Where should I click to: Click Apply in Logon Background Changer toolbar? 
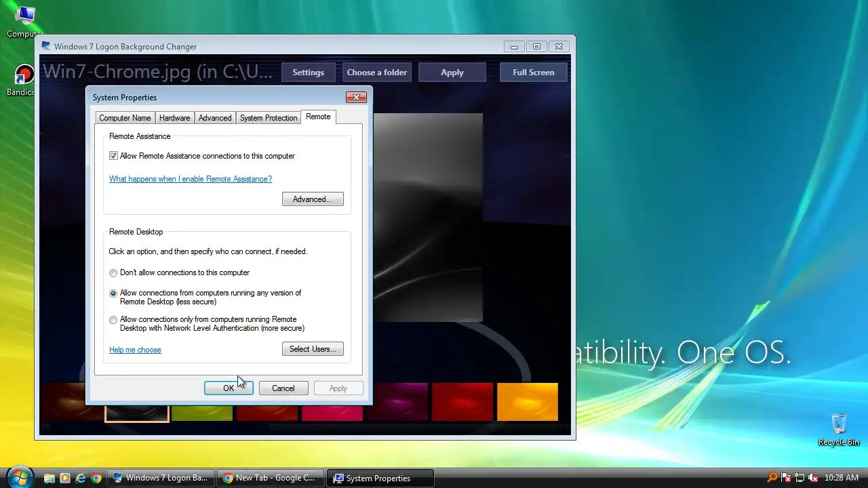click(452, 73)
